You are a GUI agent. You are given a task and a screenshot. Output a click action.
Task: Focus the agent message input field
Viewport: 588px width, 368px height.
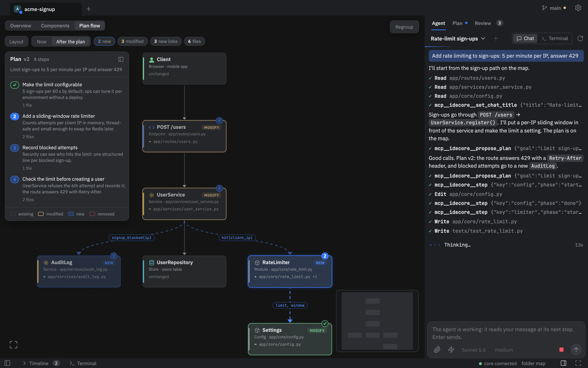point(506,333)
